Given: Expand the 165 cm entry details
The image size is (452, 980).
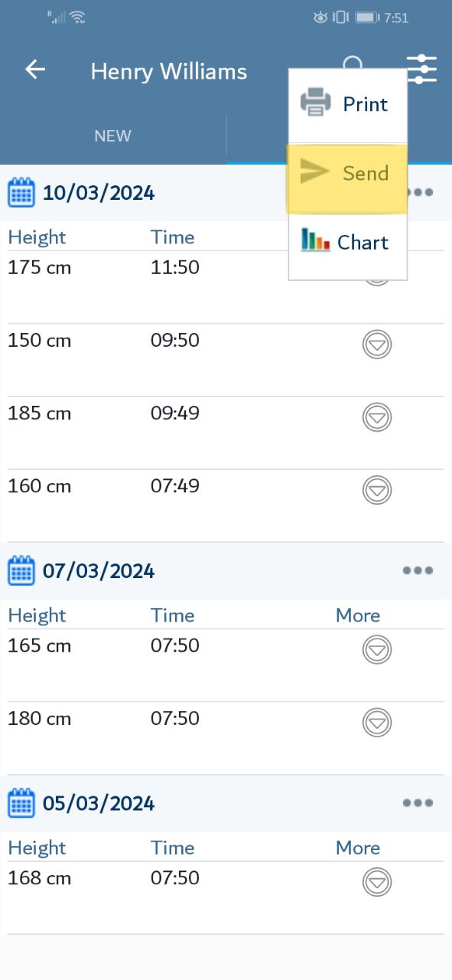Looking at the screenshot, I should (x=376, y=650).
